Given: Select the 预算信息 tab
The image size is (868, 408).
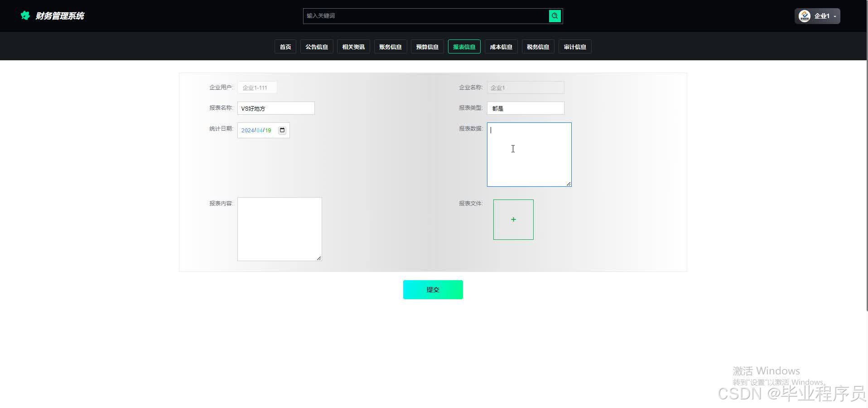Looking at the screenshot, I should (427, 47).
